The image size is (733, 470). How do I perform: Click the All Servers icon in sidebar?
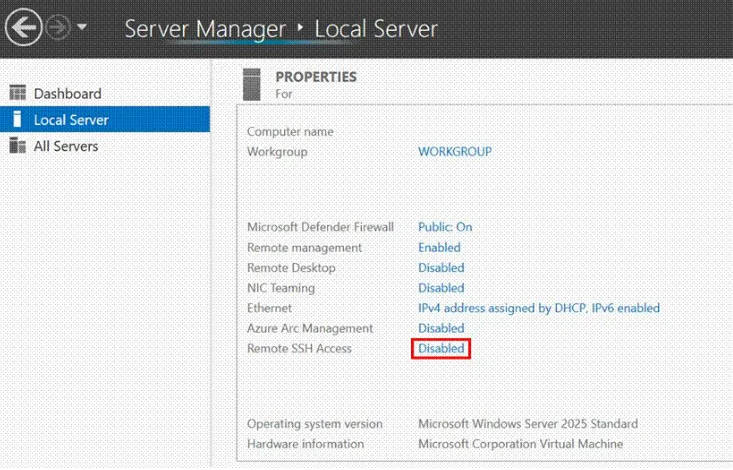pos(18,145)
